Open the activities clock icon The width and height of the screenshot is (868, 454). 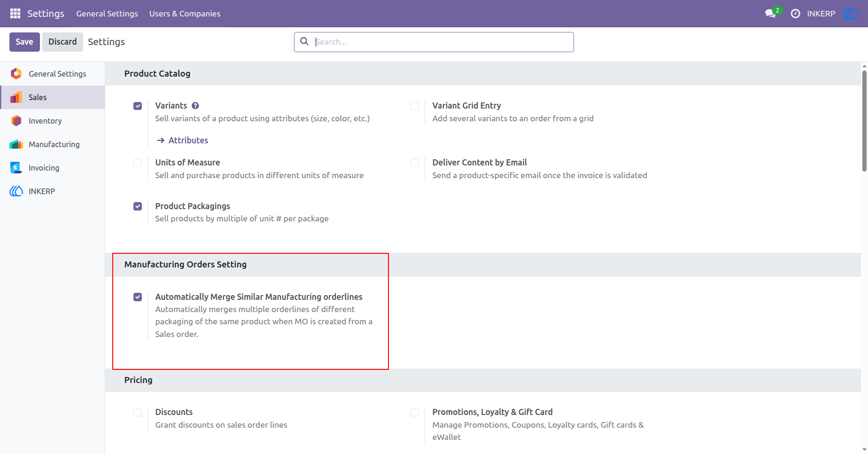pos(795,14)
